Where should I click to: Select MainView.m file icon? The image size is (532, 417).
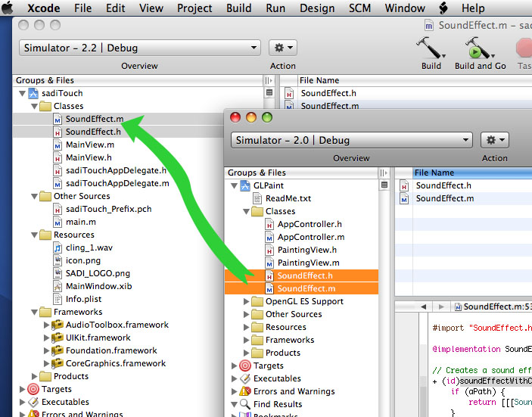pos(58,145)
